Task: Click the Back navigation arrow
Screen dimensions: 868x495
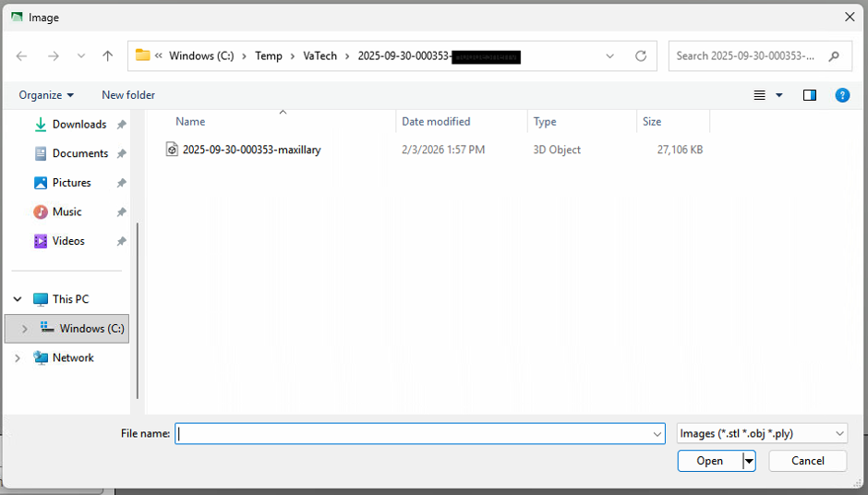Action: tap(22, 56)
